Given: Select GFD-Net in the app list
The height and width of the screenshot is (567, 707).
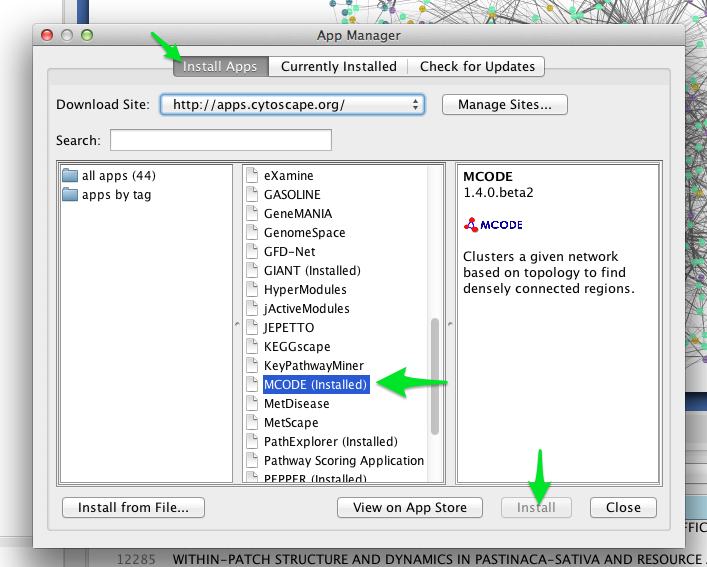Looking at the screenshot, I should click(x=289, y=251).
